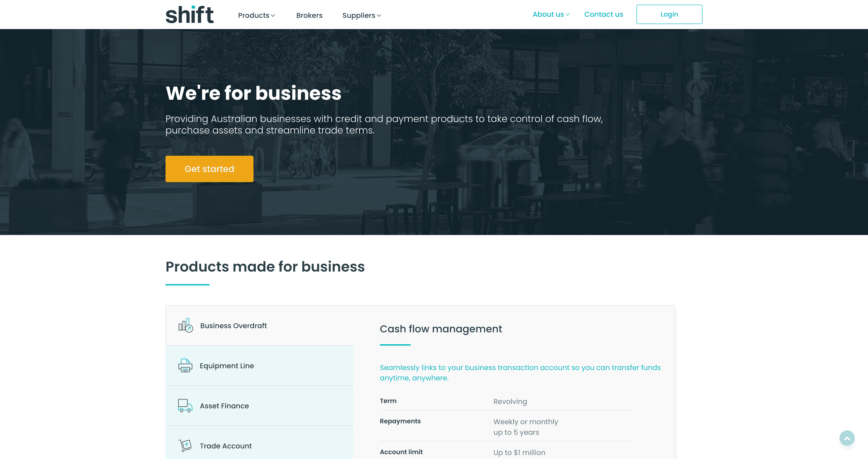Click the Asset Finance truck icon

[x=185, y=406]
